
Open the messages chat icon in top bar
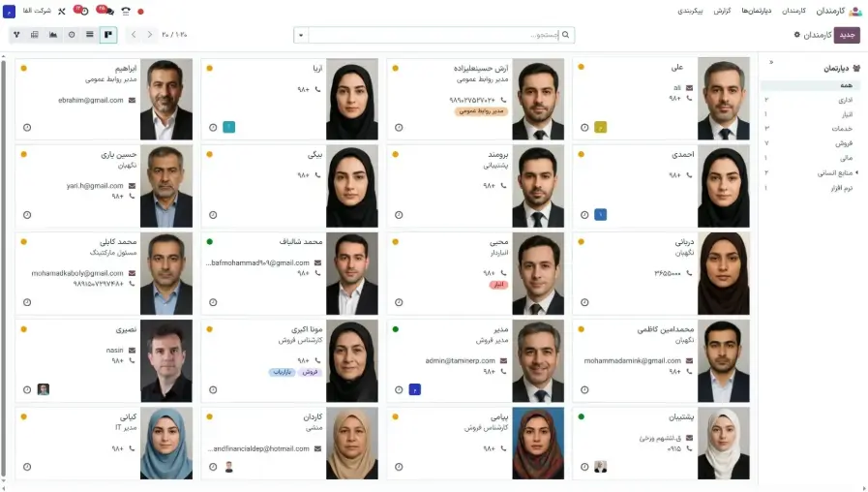(108, 11)
